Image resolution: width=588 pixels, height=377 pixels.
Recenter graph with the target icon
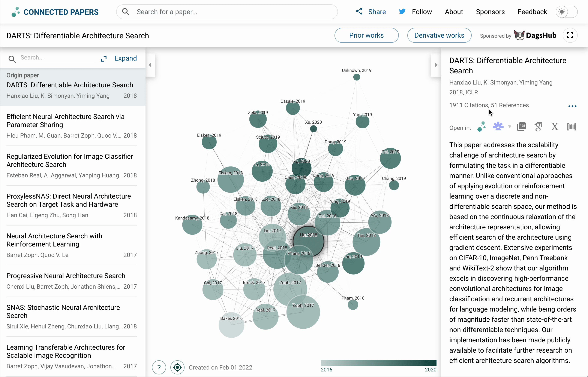177,367
